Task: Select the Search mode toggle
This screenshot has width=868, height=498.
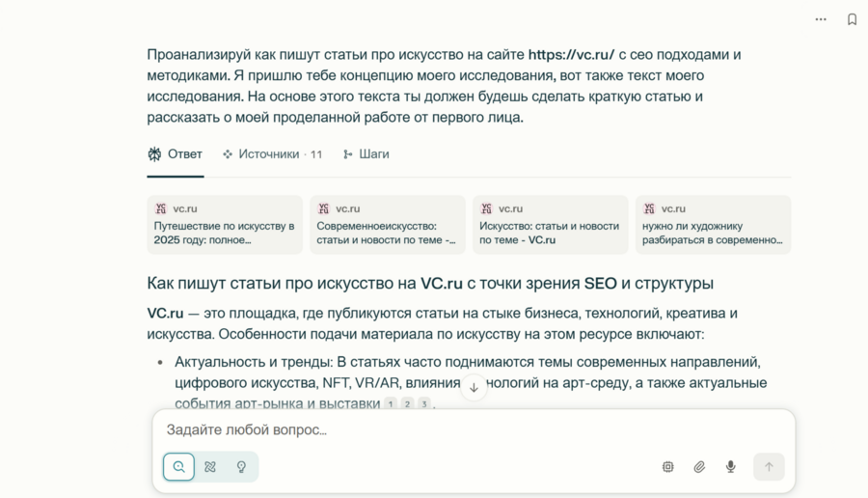Action: 179,467
